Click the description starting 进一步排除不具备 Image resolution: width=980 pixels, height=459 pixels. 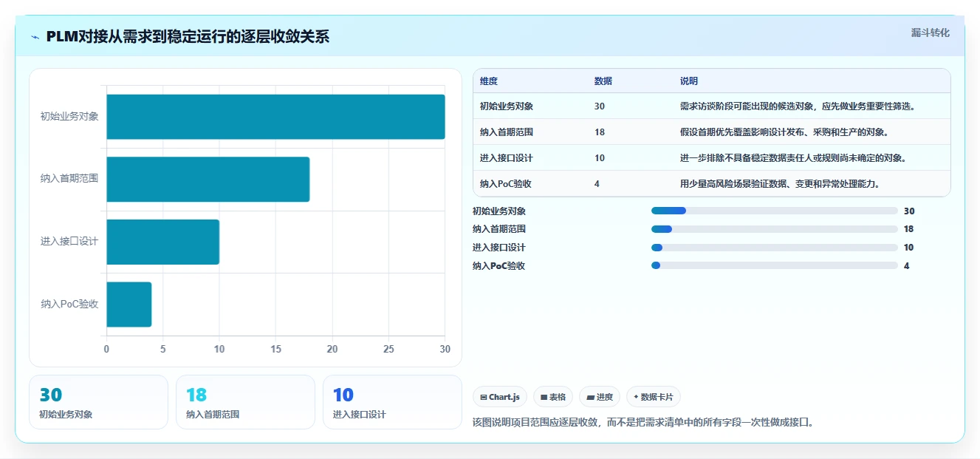(794, 158)
